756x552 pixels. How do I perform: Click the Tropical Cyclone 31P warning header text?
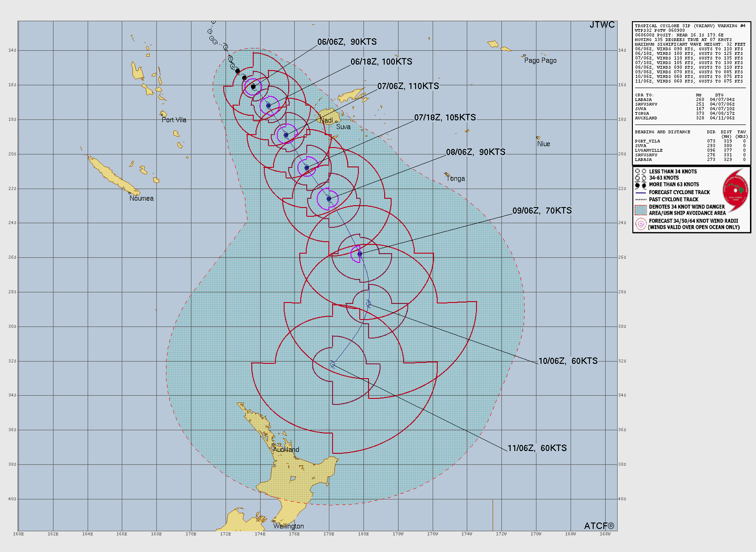point(690,26)
